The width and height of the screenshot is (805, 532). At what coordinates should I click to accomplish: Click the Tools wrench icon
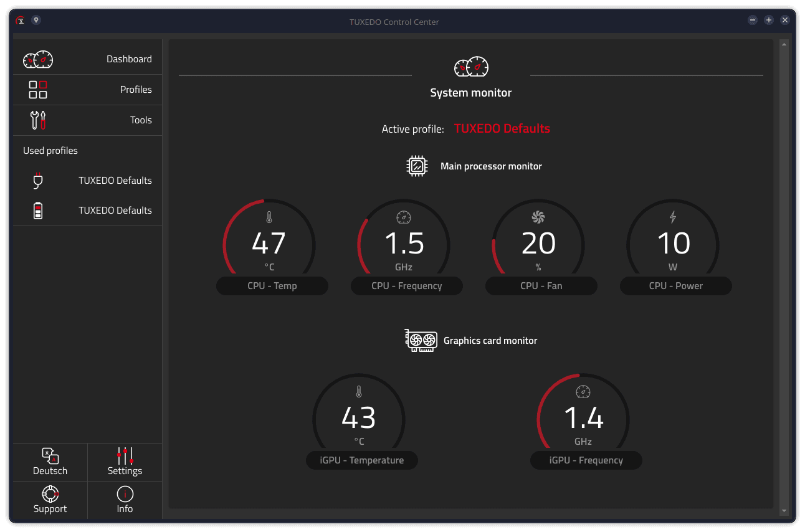tap(38, 120)
